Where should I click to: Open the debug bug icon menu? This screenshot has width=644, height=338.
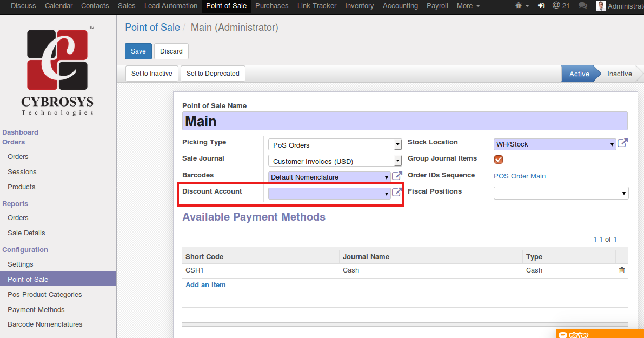point(522,6)
